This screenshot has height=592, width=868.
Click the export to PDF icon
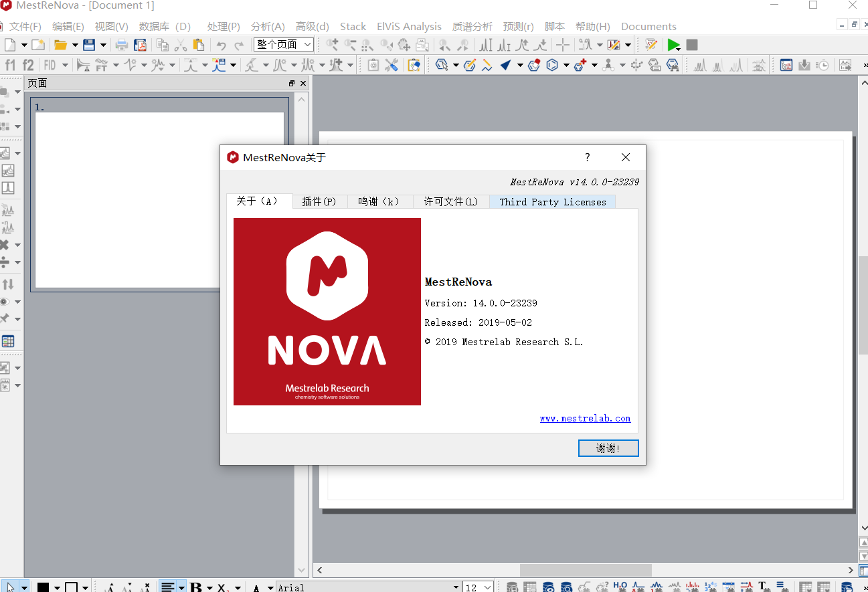pos(141,45)
